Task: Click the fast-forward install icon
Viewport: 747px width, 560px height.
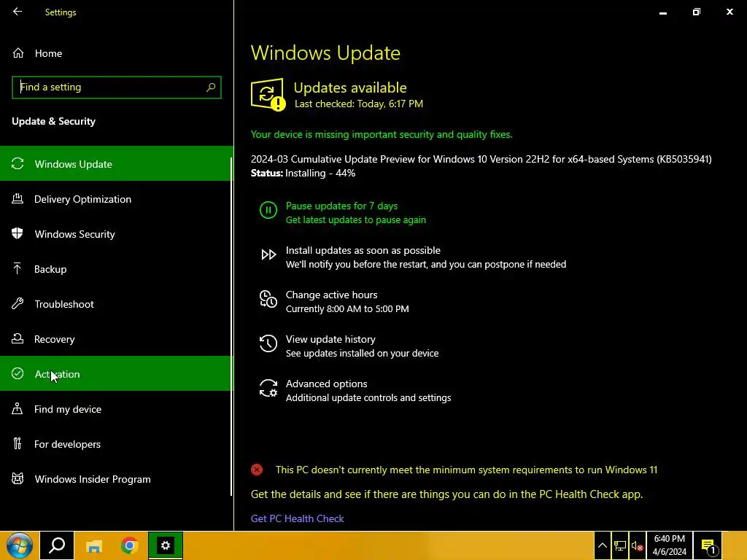Action: [x=268, y=254]
